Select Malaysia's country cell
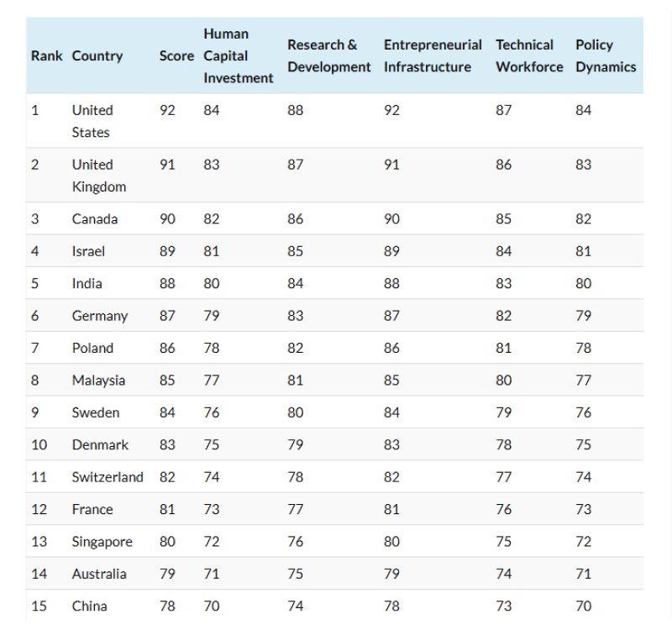672x630 pixels. click(98, 381)
